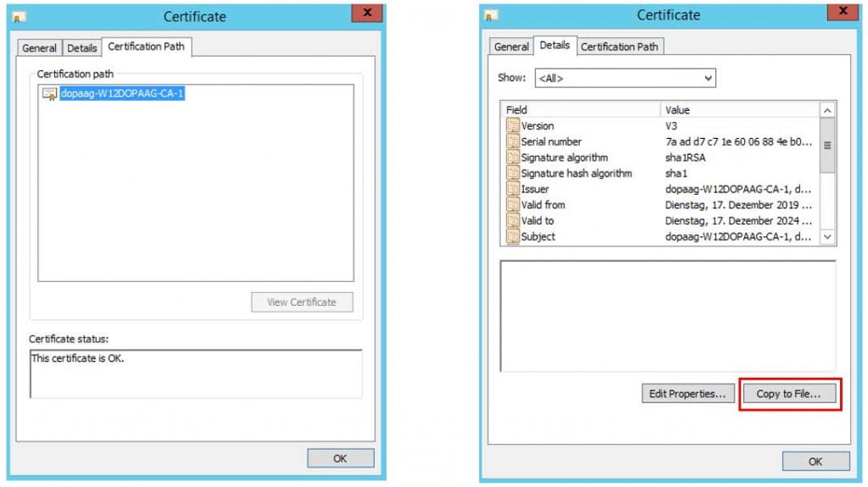Click the field list scrollbar thumb
Screen dimensions: 868x487
coord(827,145)
